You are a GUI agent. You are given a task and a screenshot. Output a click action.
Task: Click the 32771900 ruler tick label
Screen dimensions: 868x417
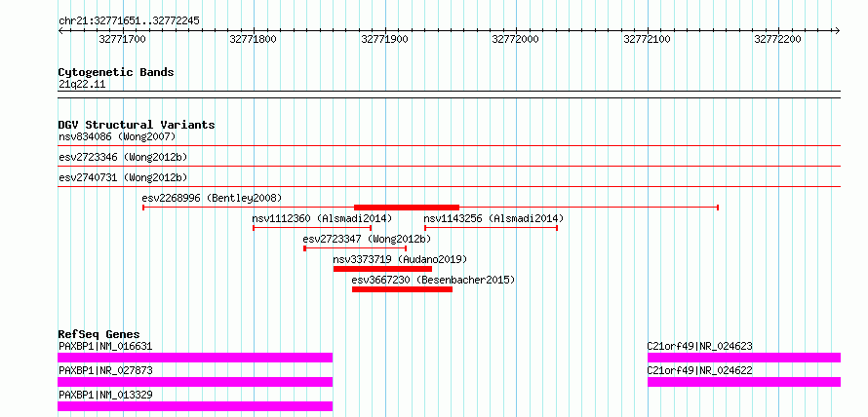(384, 39)
